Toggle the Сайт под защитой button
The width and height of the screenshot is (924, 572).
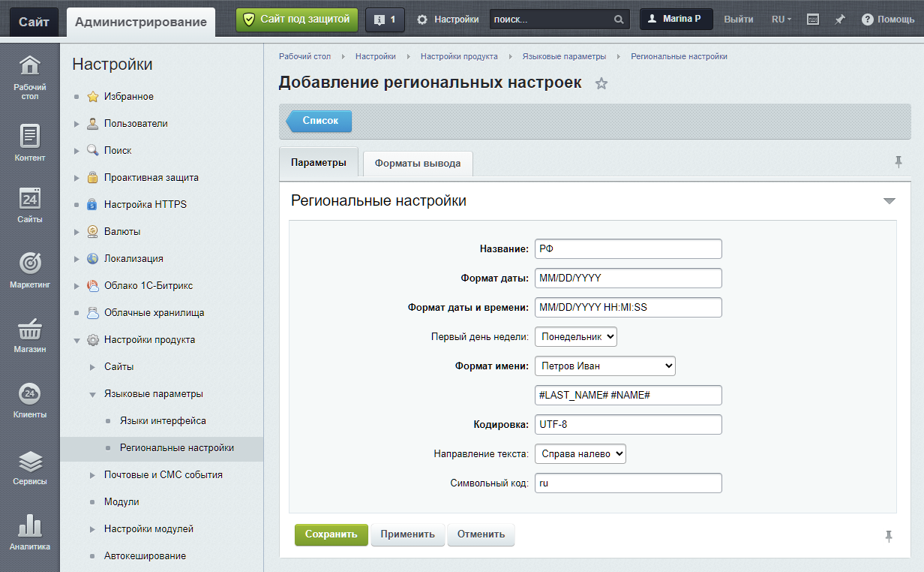point(297,20)
